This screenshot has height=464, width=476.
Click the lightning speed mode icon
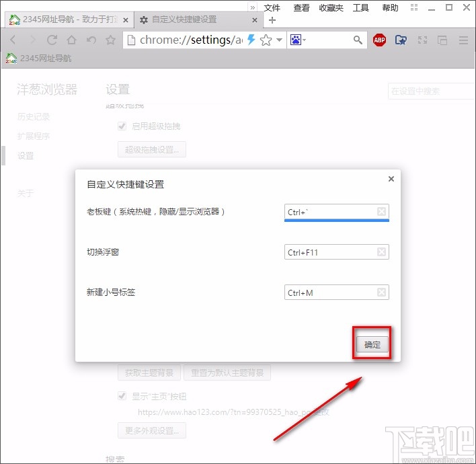(251, 40)
